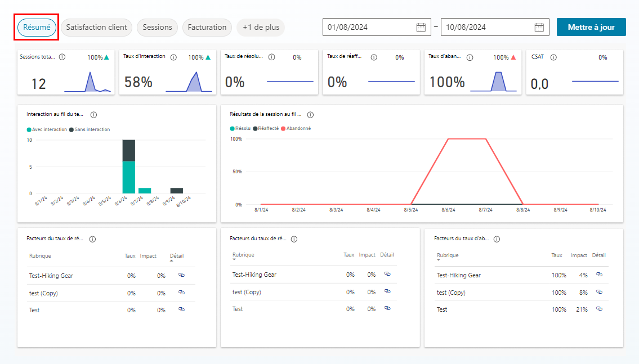Open calendar picker for start date 01/08/2024
The height and width of the screenshot is (364, 639).
click(x=421, y=27)
